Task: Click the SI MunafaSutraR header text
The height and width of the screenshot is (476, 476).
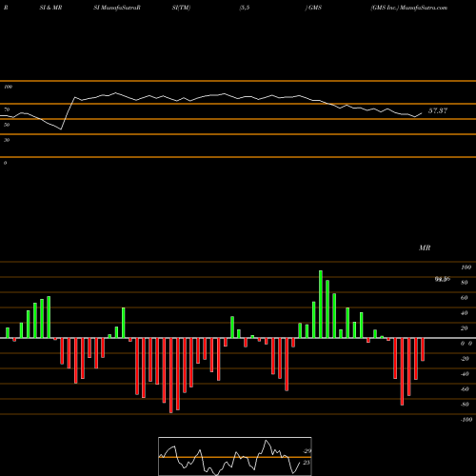Action: [117, 8]
